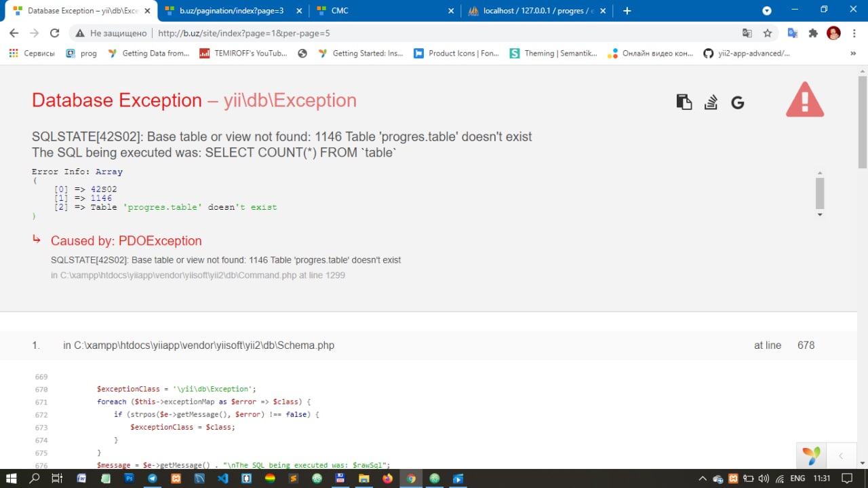Image resolution: width=868 pixels, height=488 pixels.
Task: Click the Error Info box scroll up arrow
Action: click(x=820, y=172)
